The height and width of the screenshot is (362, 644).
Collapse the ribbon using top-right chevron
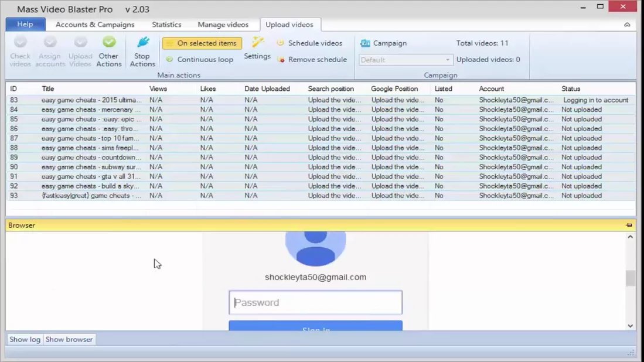click(x=627, y=25)
